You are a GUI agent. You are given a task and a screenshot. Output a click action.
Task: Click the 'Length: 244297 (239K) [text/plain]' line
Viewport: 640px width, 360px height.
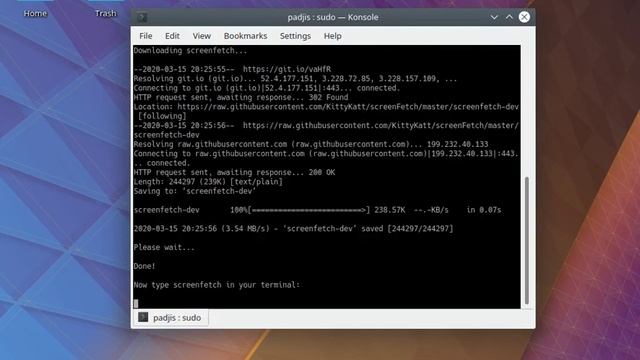tap(208, 182)
